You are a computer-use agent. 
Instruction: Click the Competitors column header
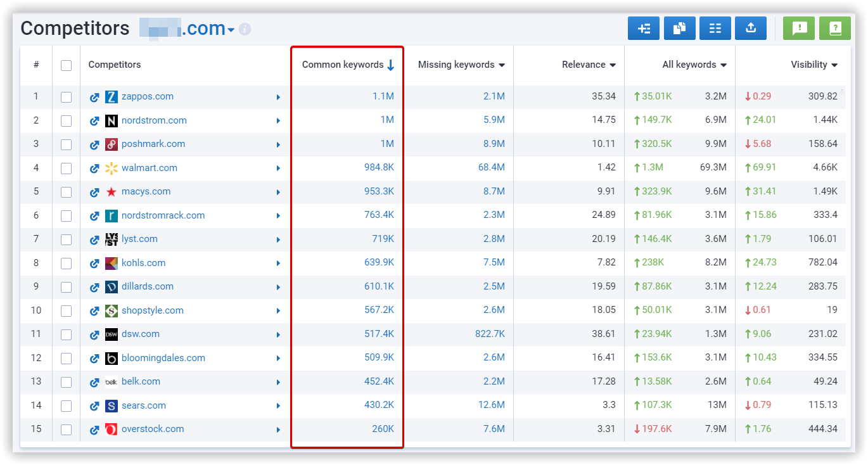coord(115,65)
